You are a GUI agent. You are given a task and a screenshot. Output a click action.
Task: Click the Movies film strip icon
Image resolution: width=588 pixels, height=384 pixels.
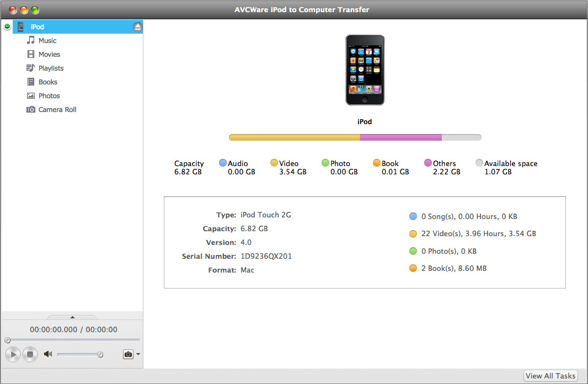31,54
